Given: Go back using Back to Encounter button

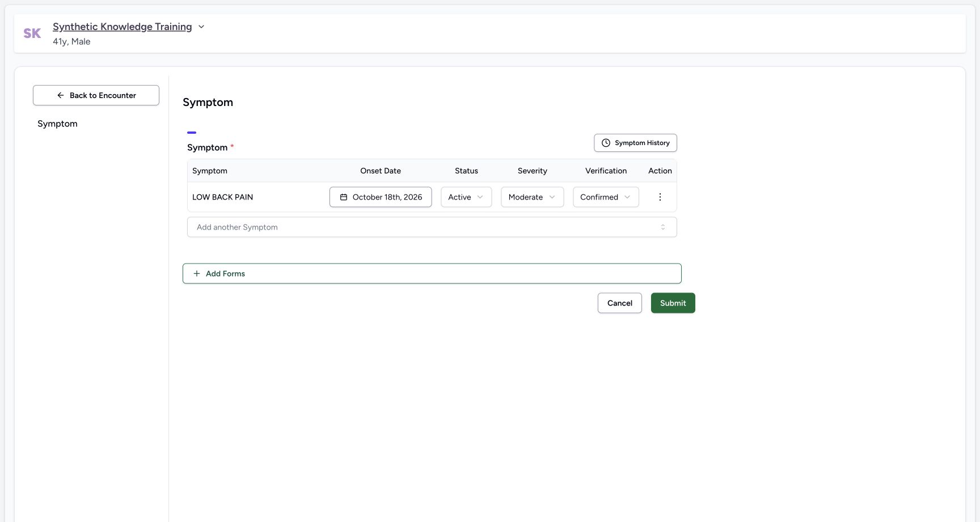Looking at the screenshot, I should [96, 95].
